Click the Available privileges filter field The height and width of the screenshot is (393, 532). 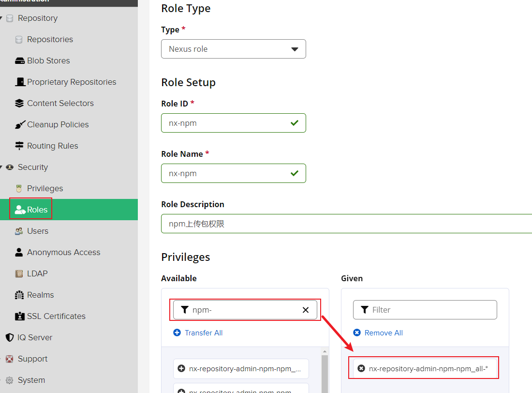coord(245,310)
